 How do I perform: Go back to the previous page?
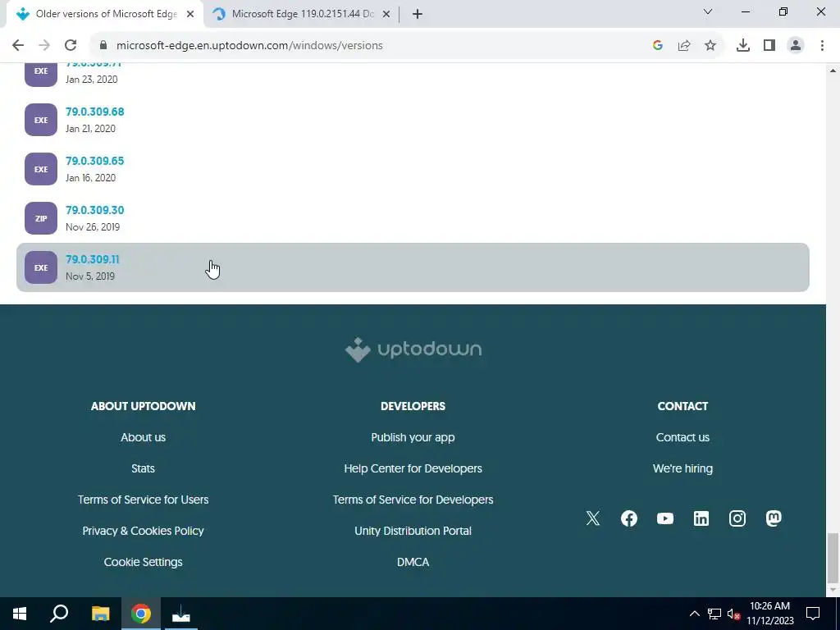pos(18,46)
